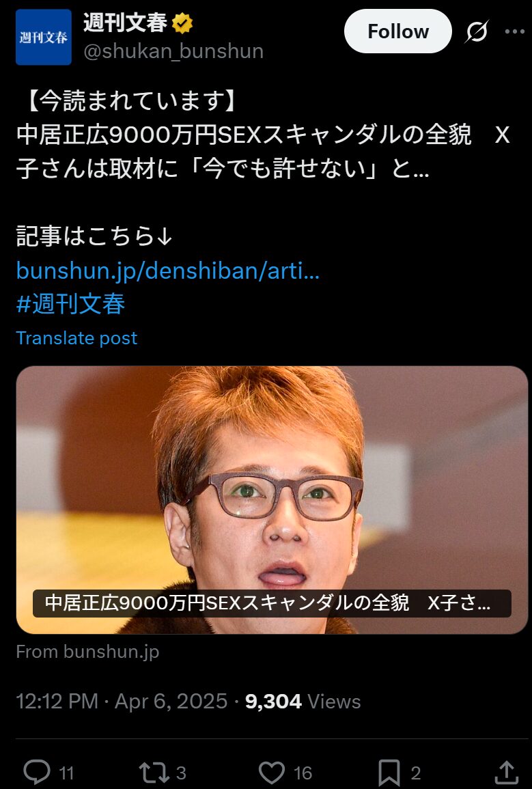Share the post via upload icon

pyautogui.click(x=507, y=772)
